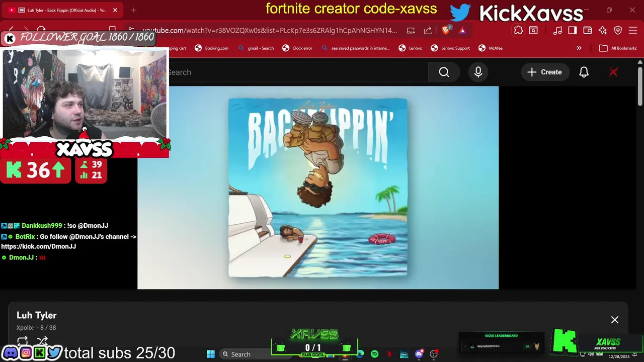Image resolution: width=644 pixels, height=362 pixels.
Task: Show hidden bookmarks overflow chevron
Action: tap(579, 48)
